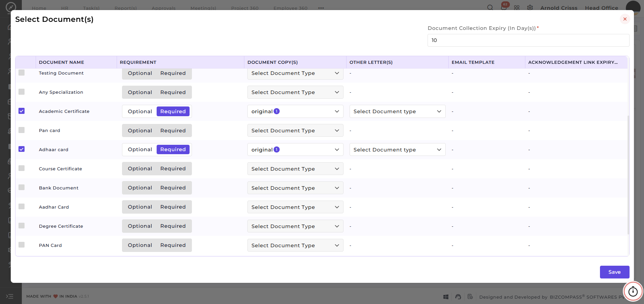The width and height of the screenshot is (644, 304).
Task: Open Document Type dropdown for Degree Certificate
Action: (295, 226)
